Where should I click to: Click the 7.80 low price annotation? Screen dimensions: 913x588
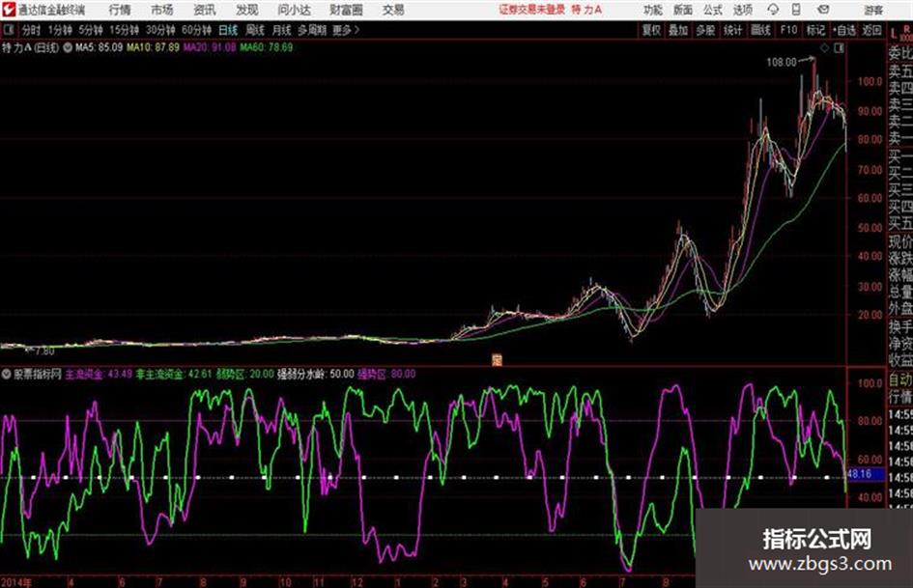(x=44, y=351)
